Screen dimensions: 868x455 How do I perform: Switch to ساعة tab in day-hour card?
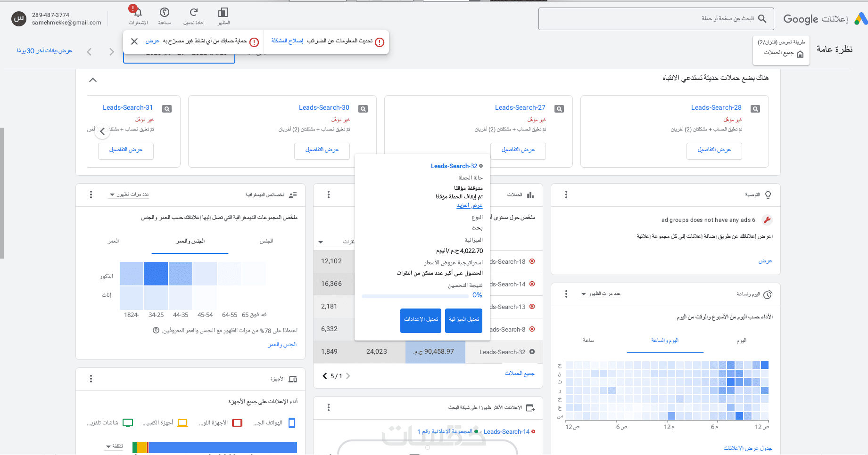tap(588, 341)
